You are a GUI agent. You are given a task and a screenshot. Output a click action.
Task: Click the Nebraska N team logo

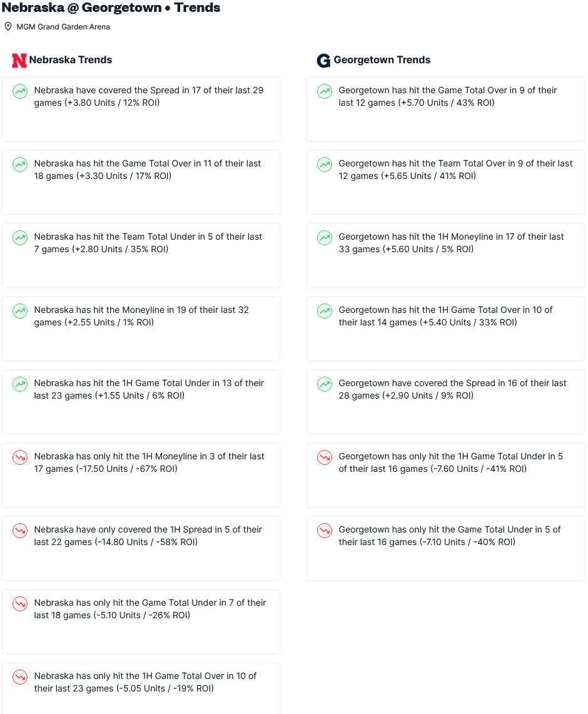point(19,60)
